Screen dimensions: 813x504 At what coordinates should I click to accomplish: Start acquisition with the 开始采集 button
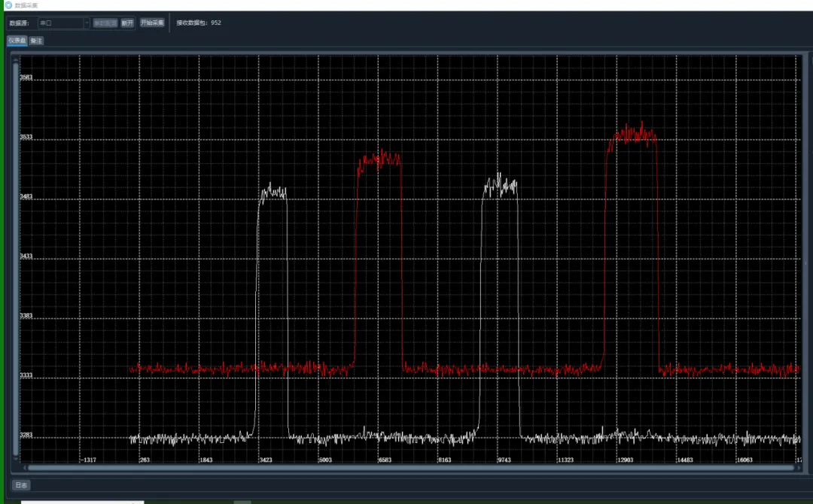[152, 23]
